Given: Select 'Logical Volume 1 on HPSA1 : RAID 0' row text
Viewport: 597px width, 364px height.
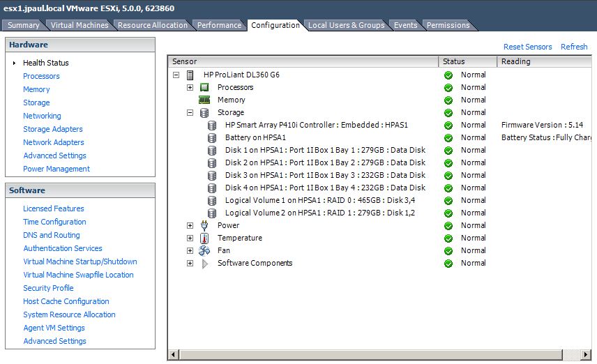Looking at the screenshot, I should 320,201.
